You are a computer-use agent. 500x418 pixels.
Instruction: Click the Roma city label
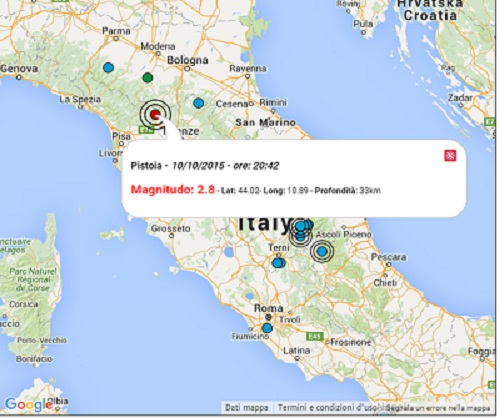pyautogui.click(x=268, y=308)
